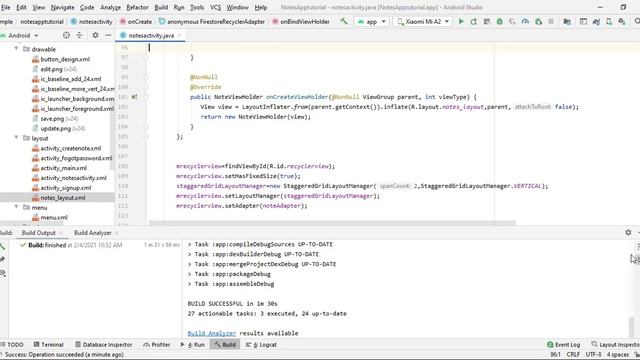Run the app with the green play button
This screenshot has width=640, height=360.
click(x=461, y=21)
